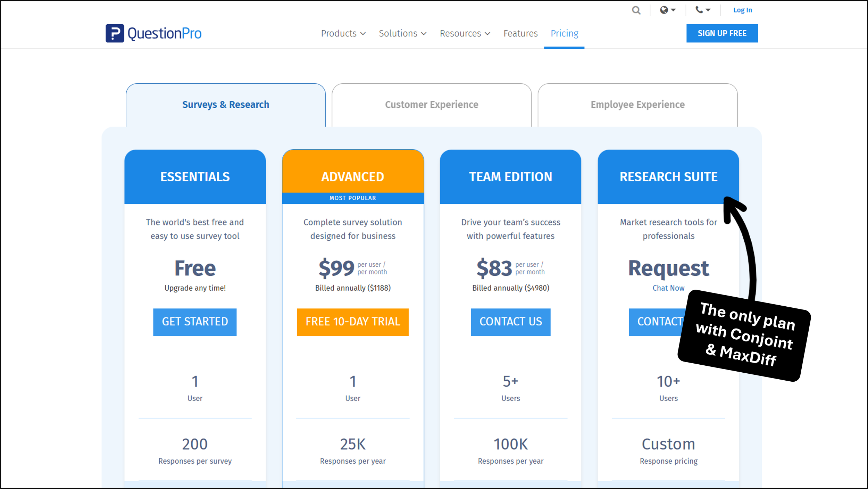The width and height of the screenshot is (868, 489).
Task: Click the SIGN UP FREE button
Action: coord(722,33)
